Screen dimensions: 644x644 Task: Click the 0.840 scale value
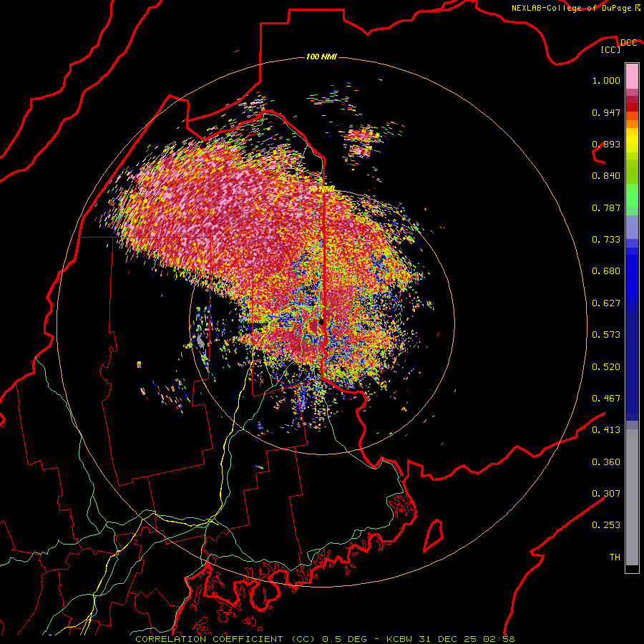(x=606, y=176)
